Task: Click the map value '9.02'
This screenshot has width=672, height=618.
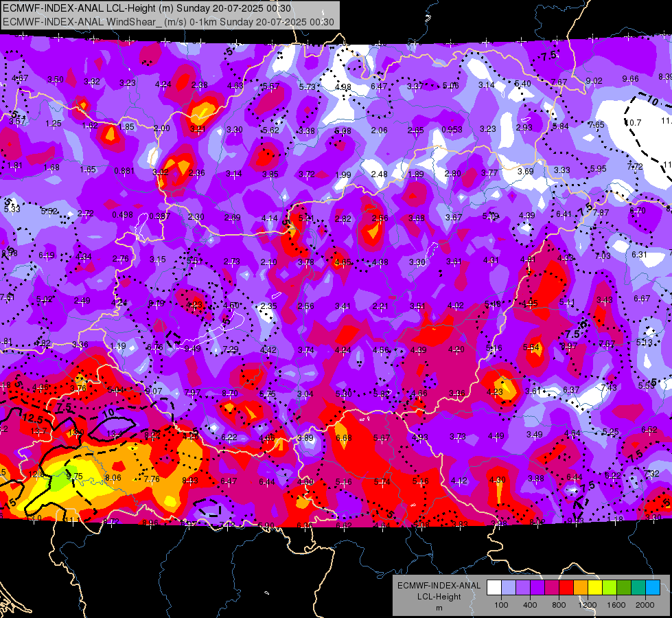Action: point(594,80)
